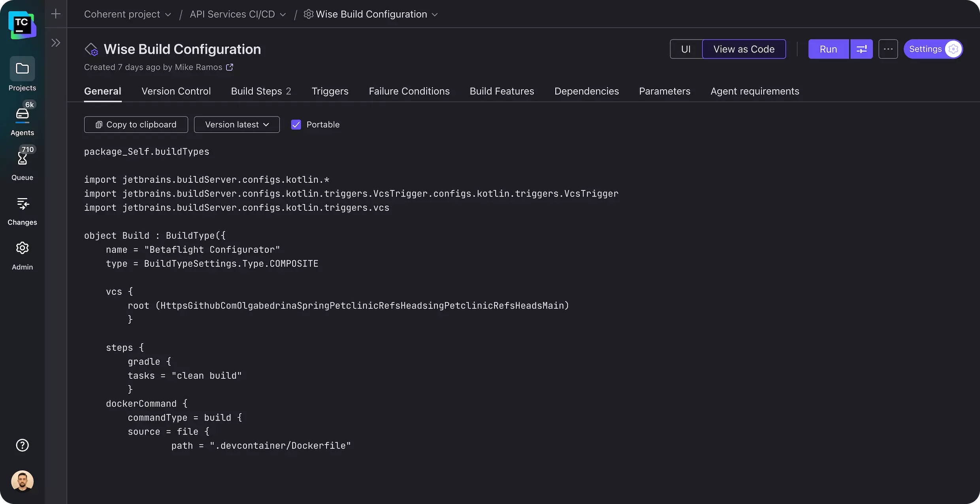The image size is (980, 504).
Task: Select the General tab
Action: pyautogui.click(x=103, y=91)
